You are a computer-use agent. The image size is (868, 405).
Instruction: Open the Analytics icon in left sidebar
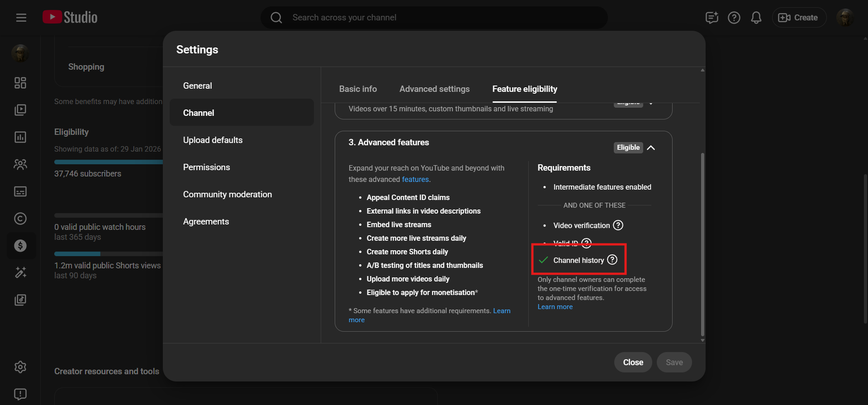20,137
